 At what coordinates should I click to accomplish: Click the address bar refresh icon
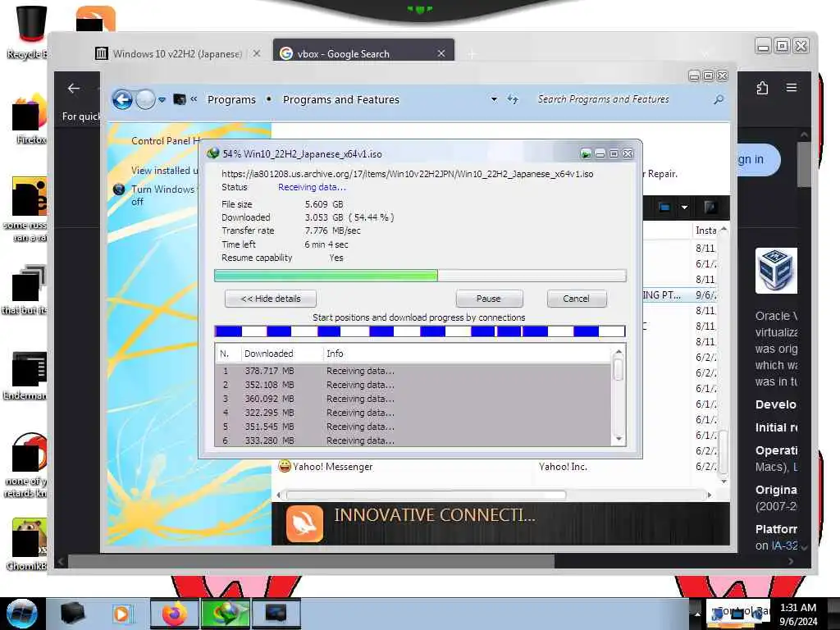[x=513, y=99]
